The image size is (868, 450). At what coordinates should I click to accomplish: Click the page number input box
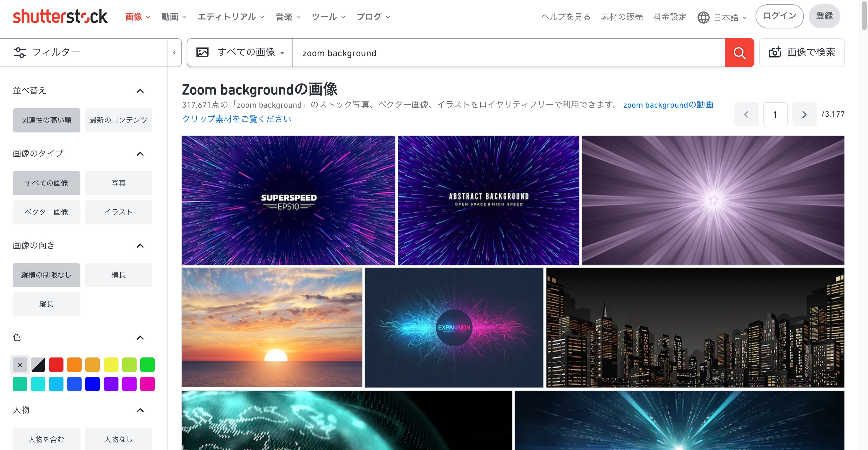tap(775, 114)
